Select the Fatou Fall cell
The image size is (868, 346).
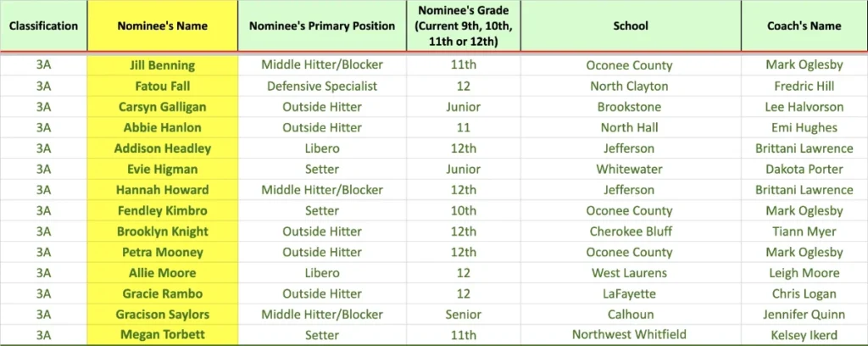coord(163,86)
